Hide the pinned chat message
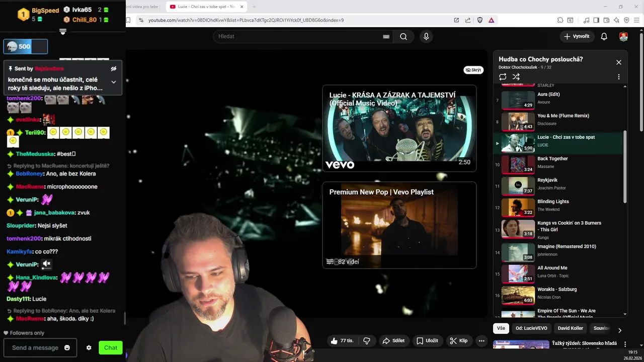 [114, 68]
